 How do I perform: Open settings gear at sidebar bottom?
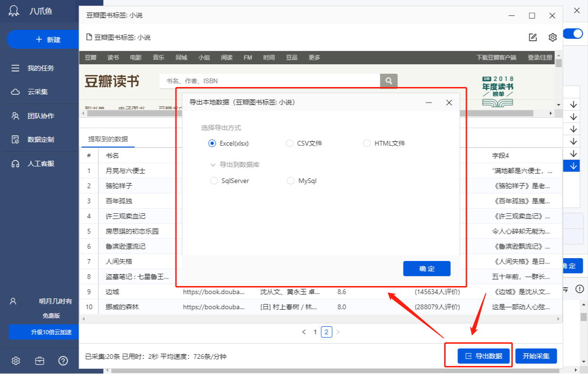tap(16, 361)
